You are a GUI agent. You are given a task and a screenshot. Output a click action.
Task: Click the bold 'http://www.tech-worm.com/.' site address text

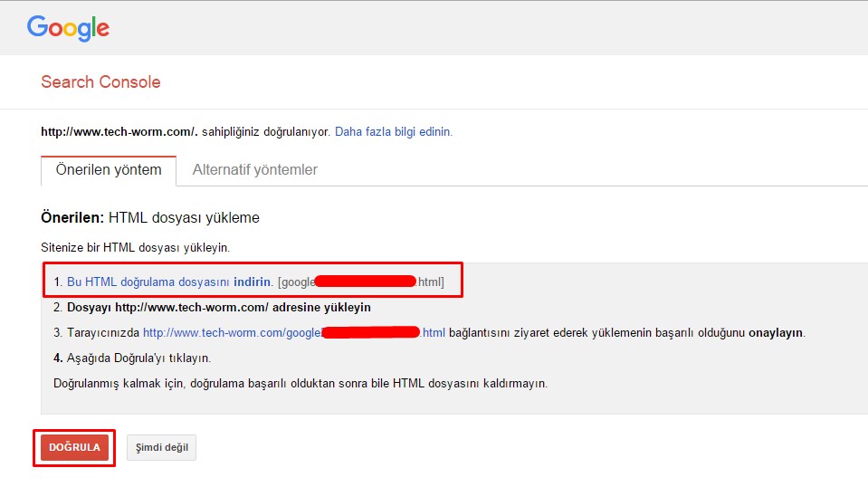pyautogui.click(x=119, y=131)
